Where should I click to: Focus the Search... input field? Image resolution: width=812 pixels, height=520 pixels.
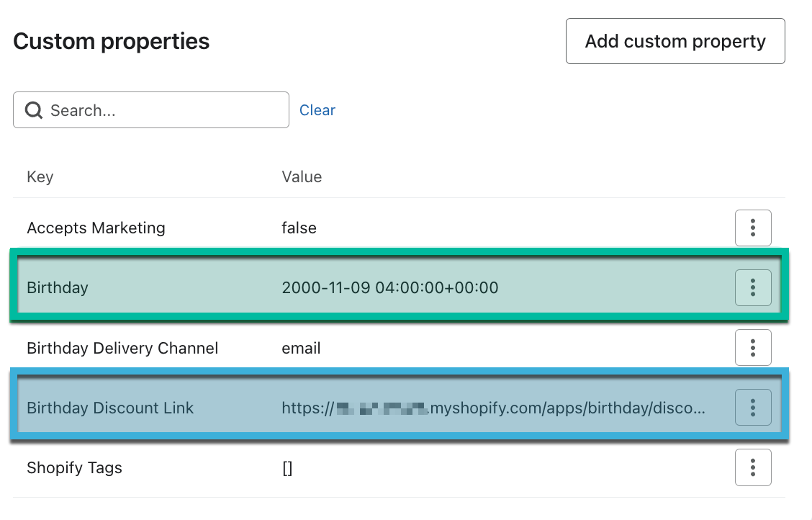150,109
